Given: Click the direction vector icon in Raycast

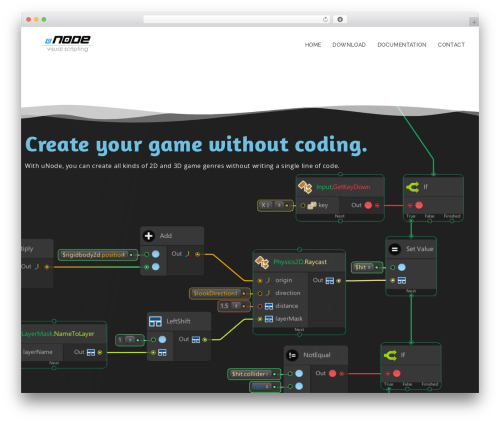Looking at the screenshot, I should pos(269,293).
